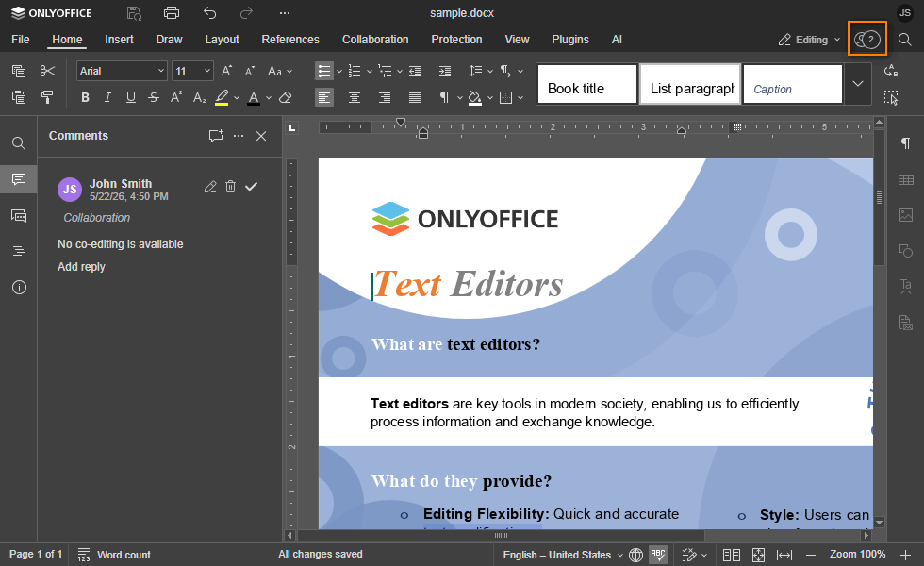Undo the last action
This screenshot has width=924, height=566.
click(x=209, y=13)
